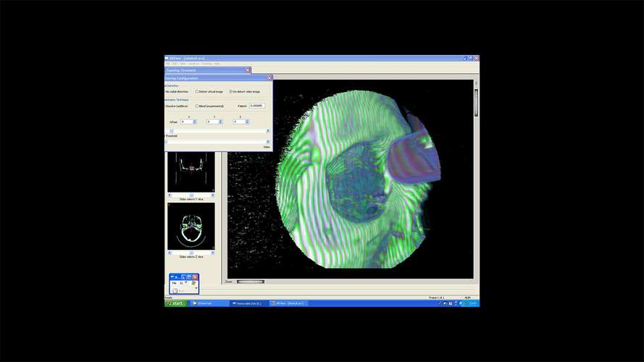Viewport: 644px width, 362px height.
Task: Click the Y slice preview thumbnail
Action: click(191, 172)
